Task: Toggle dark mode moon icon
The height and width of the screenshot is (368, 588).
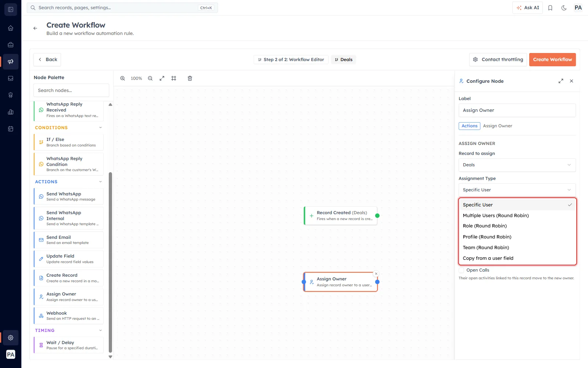Action: tap(564, 8)
